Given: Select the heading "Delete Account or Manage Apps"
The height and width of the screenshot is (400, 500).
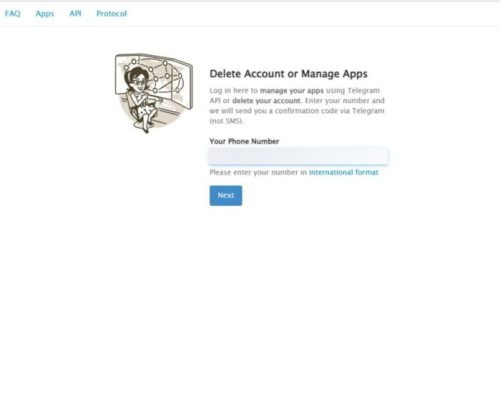Looking at the screenshot, I should coord(288,74).
